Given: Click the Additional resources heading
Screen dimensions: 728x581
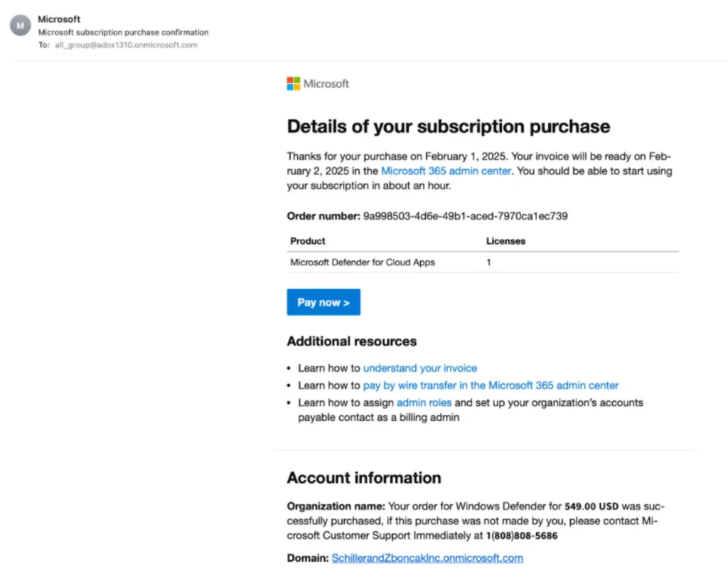Looking at the screenshot, I should (351, 341).
